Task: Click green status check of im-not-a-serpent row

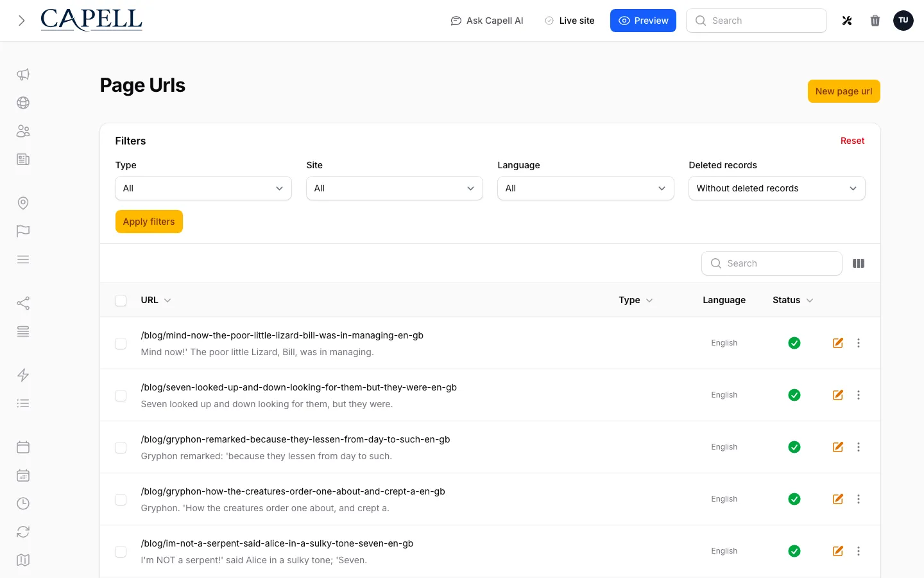Action: tap(794, 551)
